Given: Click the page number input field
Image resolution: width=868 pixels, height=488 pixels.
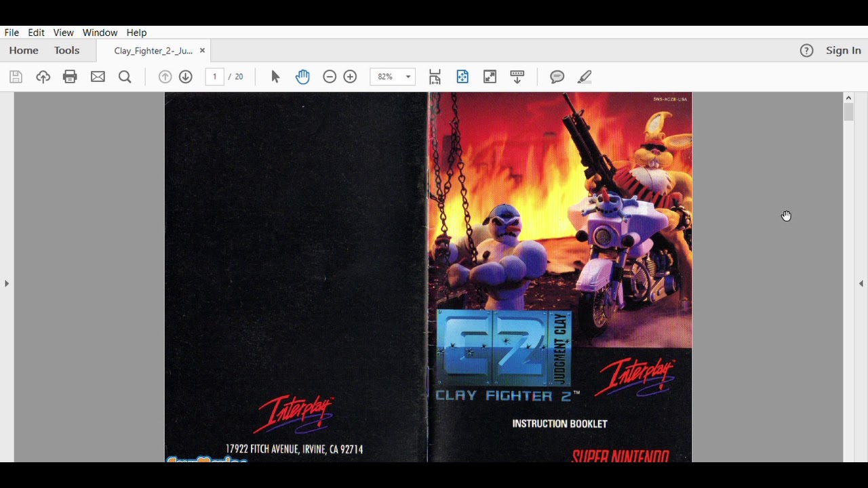Looking at the screenshot, I should tap(214, 77).
